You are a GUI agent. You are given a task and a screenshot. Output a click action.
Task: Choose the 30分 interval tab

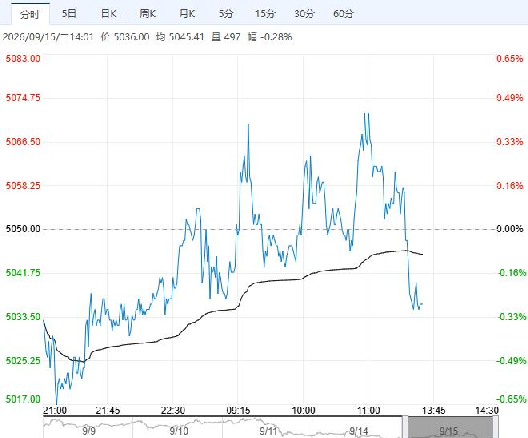click(304, 14)
